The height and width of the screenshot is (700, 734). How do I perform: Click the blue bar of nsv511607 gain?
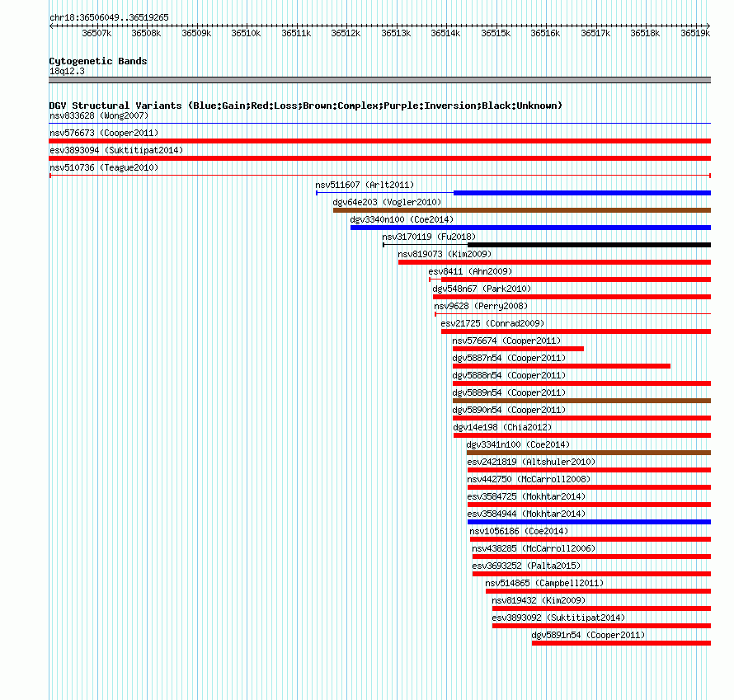pyautogui.click(x=582, y=193)
